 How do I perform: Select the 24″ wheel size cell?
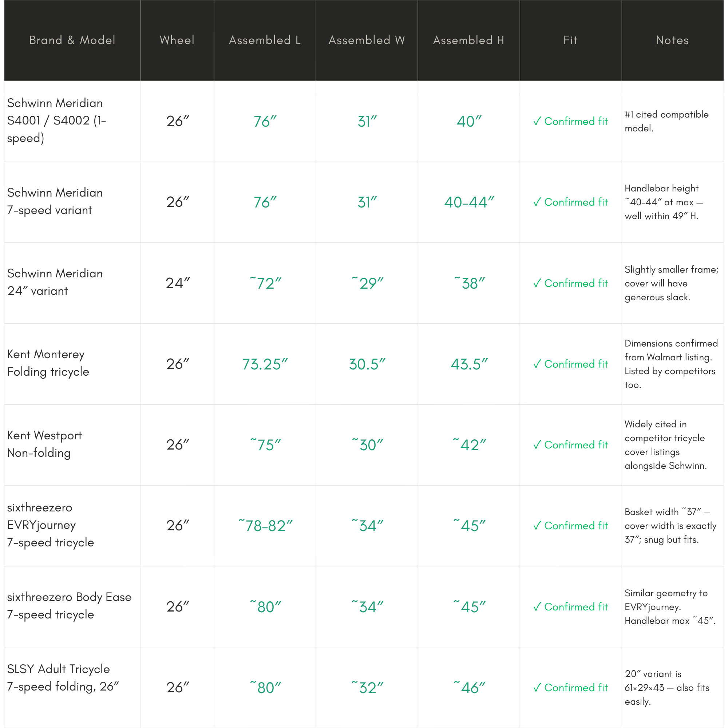pyautogui.click(x=178, y=283)
